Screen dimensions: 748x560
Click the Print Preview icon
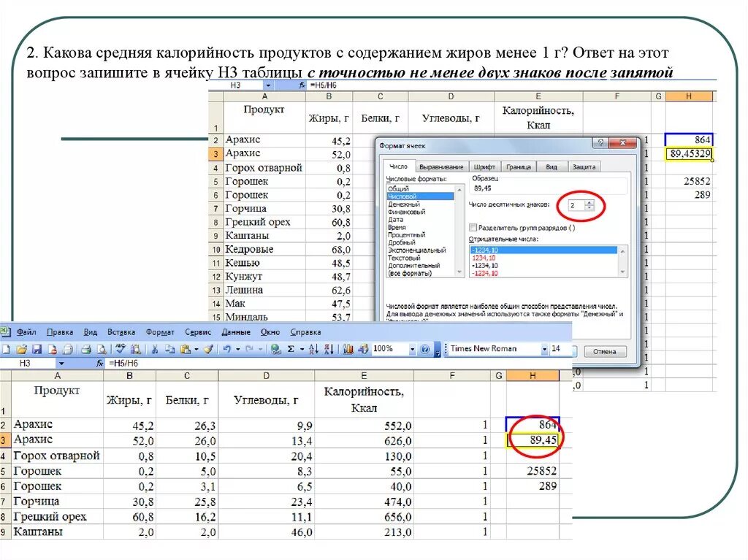pyautogui.click(x=101, y=349)
